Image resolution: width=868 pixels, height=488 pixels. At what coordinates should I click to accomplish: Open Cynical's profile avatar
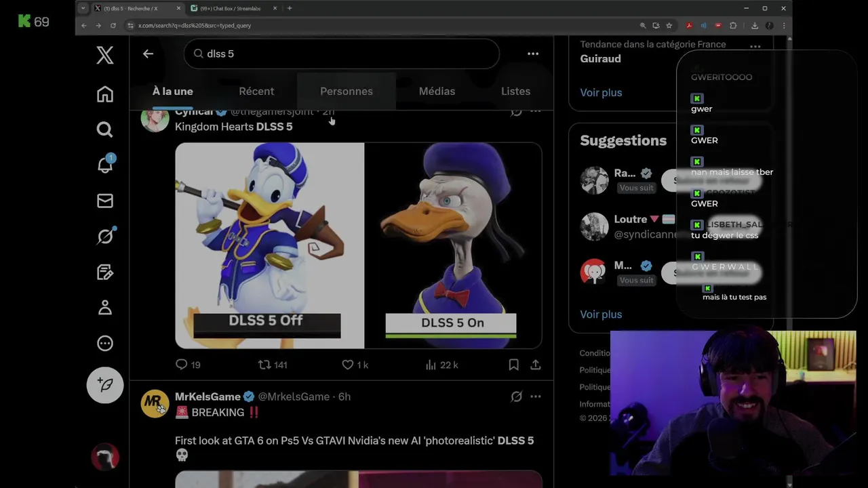pyautogui.click(x=155, y=119)
